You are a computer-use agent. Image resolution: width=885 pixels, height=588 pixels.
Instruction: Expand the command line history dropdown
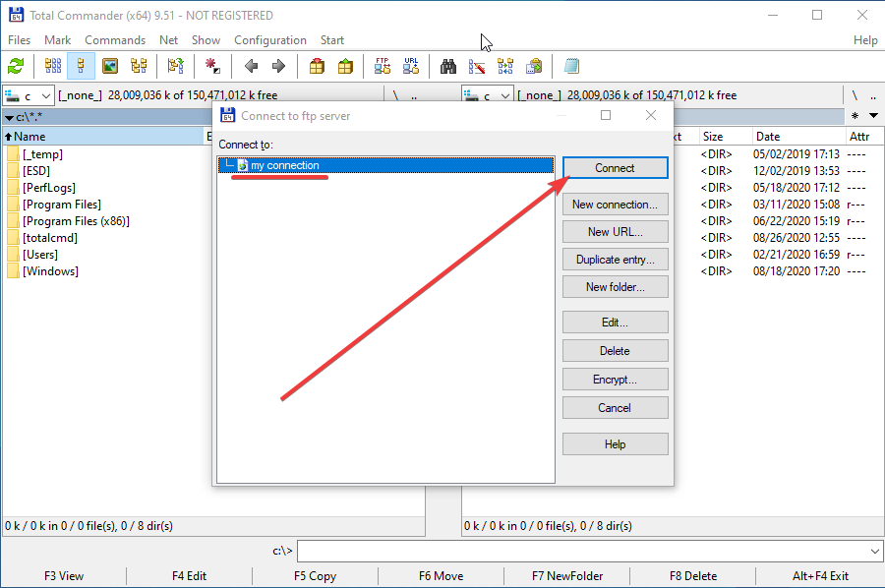coord(874,552)
